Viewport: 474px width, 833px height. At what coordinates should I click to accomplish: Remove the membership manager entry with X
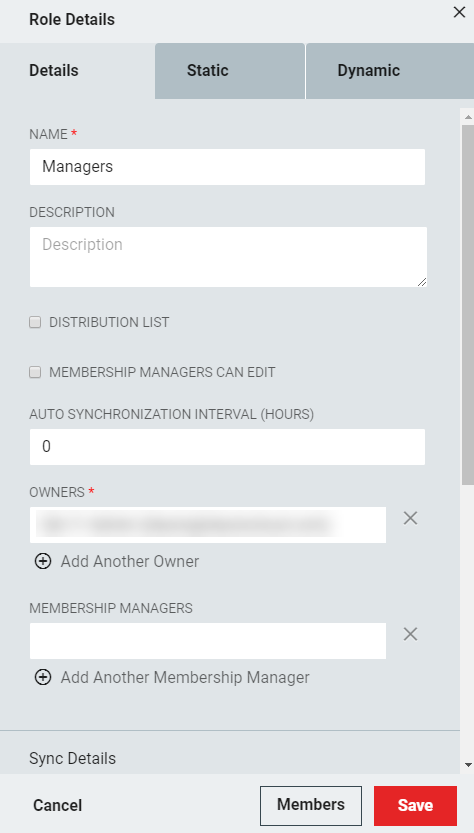[410, 634]
